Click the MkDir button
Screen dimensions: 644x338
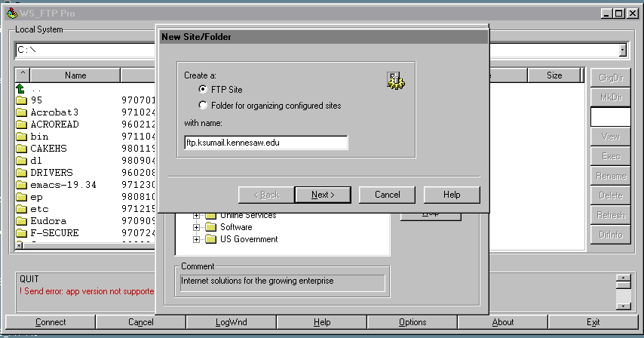coord(611,98)
